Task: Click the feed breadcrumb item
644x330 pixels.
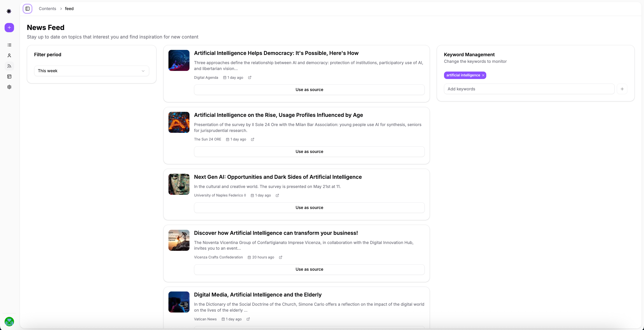Action: 69,9
